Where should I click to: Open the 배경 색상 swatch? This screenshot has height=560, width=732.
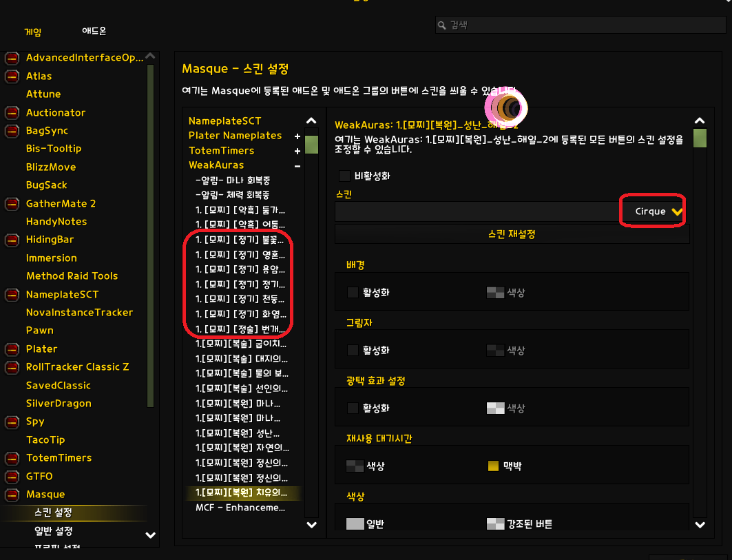495,292
